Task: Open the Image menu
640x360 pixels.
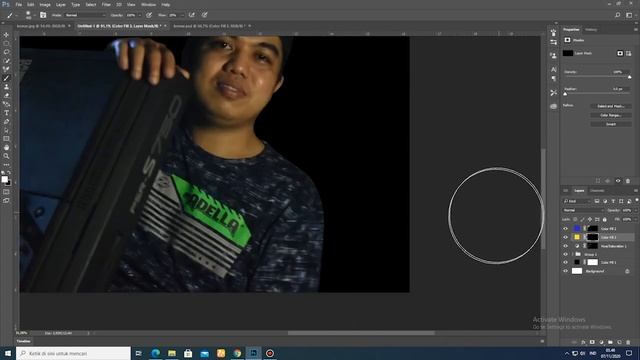Action: (x=45, y=4)
